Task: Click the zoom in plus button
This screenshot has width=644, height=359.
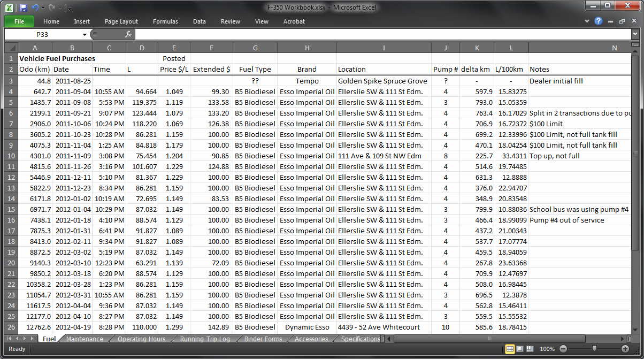Action: [625, 349]
